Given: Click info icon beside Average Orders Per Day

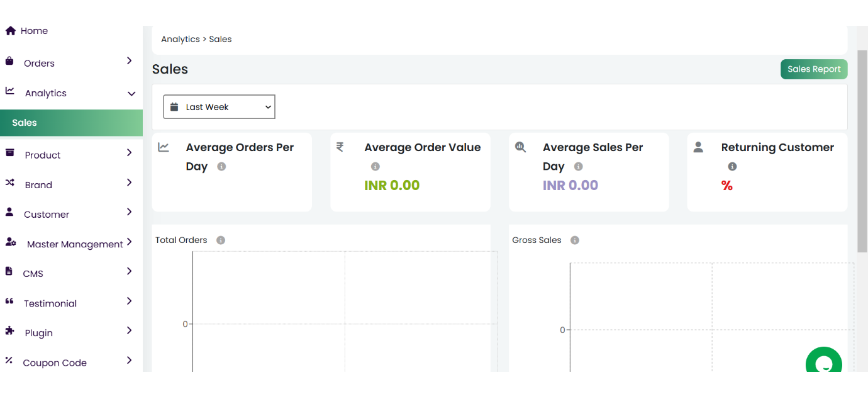Looking at the screenshot, I should click(221, 167).
